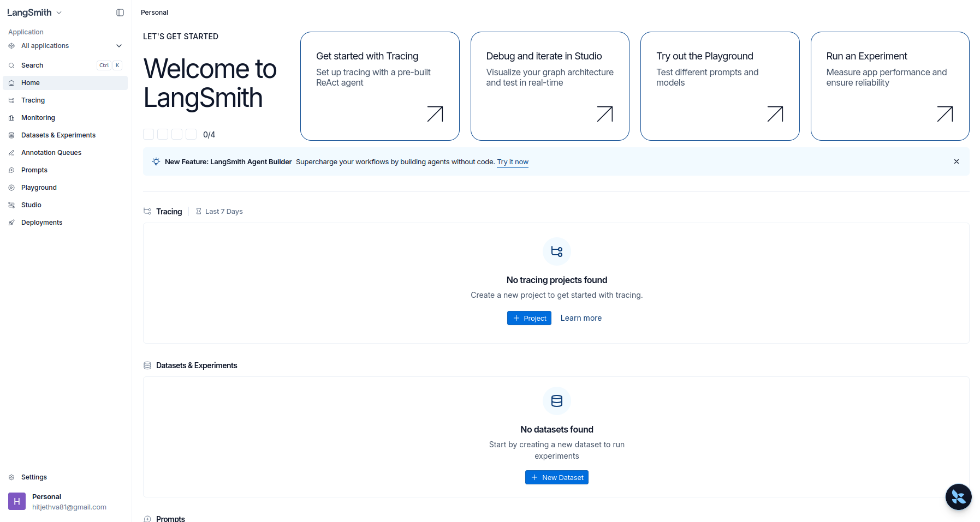Create a New Dataset
The height and width of the screenshot is (522, 980).
[556, 477]
